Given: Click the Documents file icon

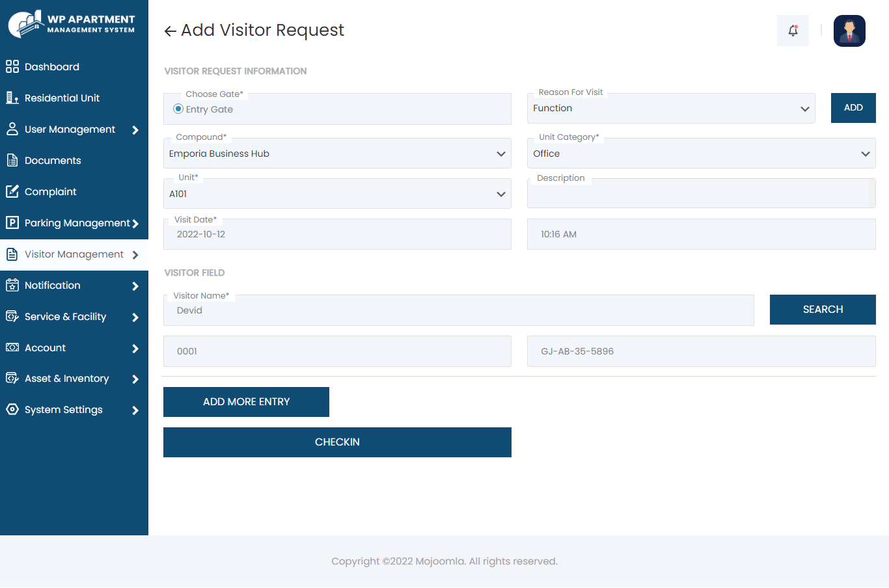Looking at the screenshot, I should (12, 160).
